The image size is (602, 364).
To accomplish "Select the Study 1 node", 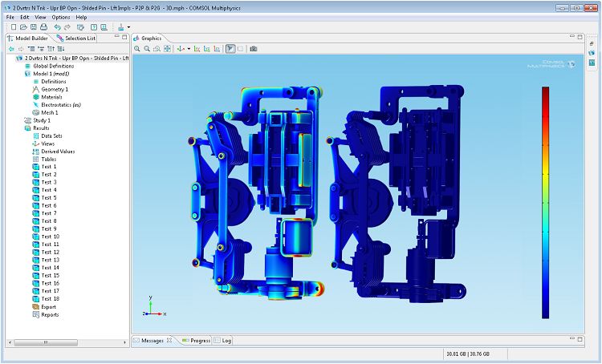I will [x=38, y=120].
